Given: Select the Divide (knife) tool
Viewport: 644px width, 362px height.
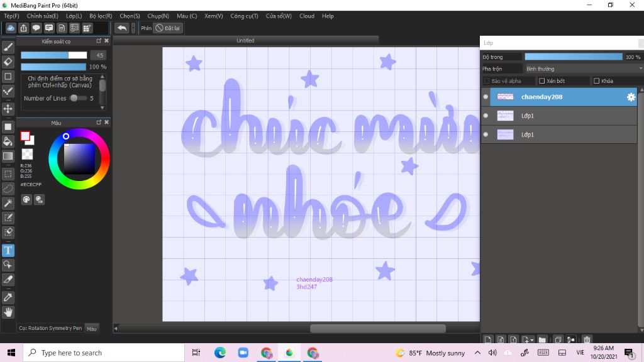Looking at the screenshot, I should coord(8,280).
